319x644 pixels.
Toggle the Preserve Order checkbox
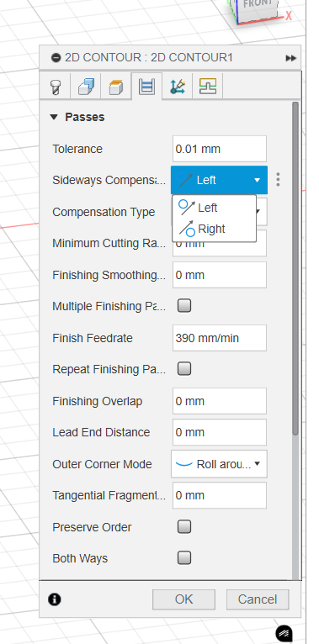coord(184,526)
